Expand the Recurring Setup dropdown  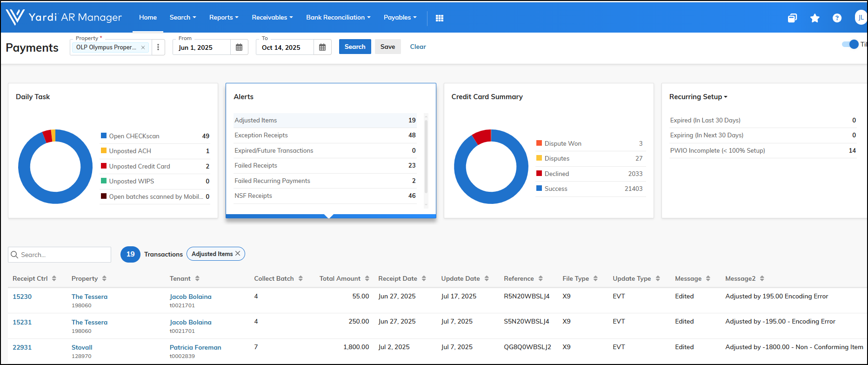click(698, 97)
